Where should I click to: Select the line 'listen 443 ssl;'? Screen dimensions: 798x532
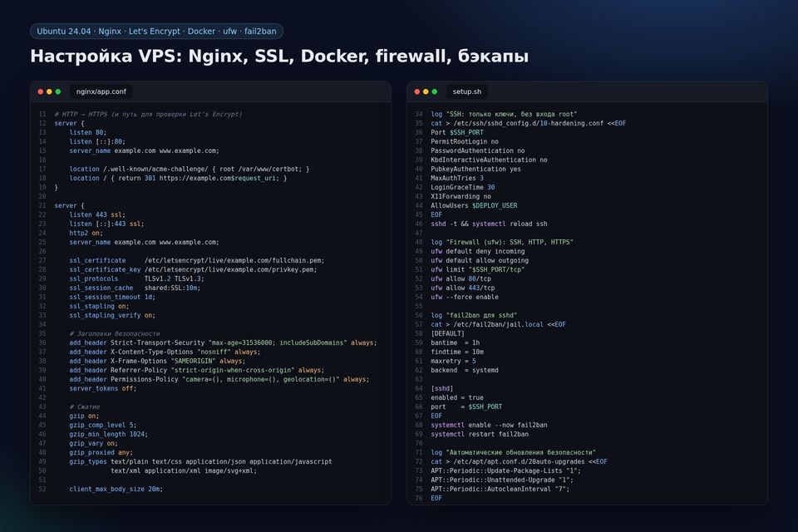(x=97, y=214)
